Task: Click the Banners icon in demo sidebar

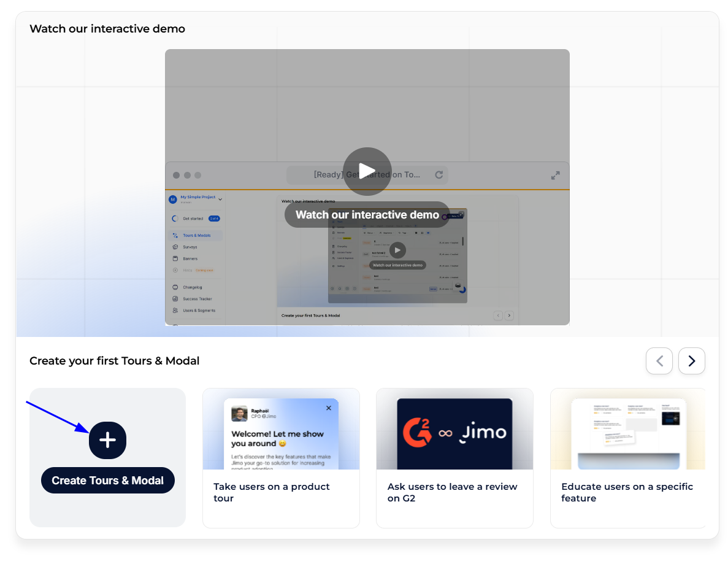Action: [x=175, y=258]
